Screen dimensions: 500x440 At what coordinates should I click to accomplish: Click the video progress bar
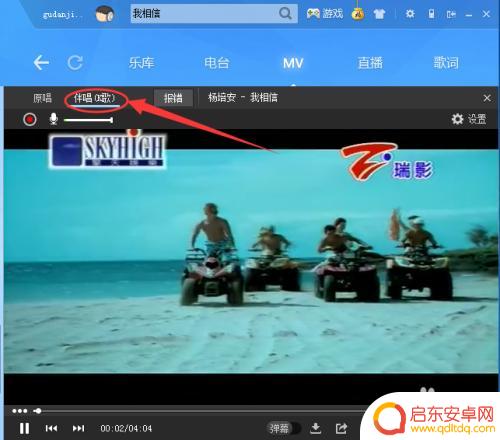[200, 411]
